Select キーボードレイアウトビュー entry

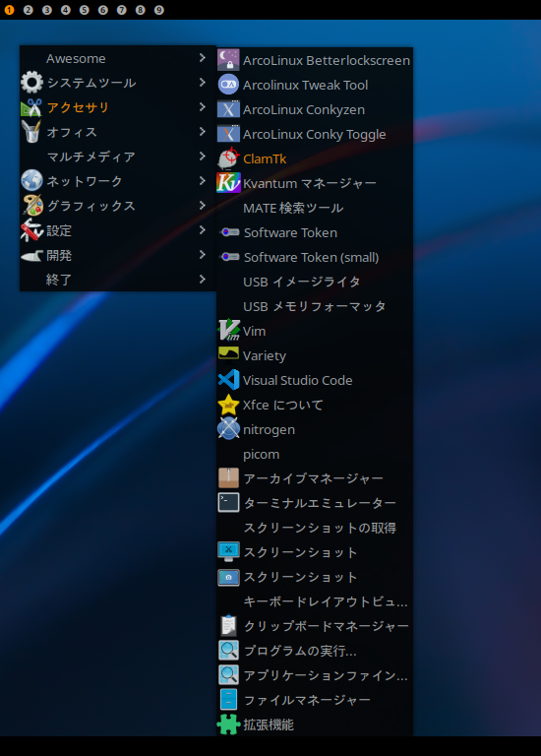click(x=315, y=601)
